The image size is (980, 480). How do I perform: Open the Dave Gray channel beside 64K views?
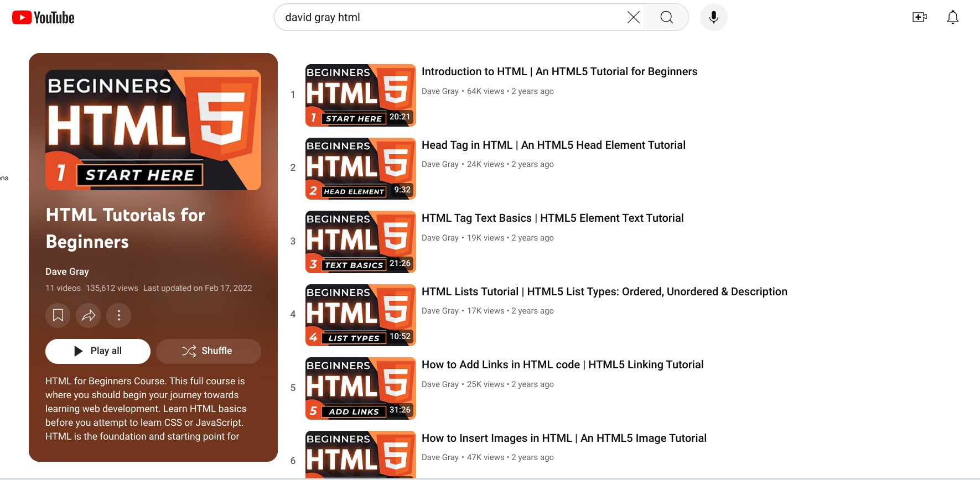440,91
